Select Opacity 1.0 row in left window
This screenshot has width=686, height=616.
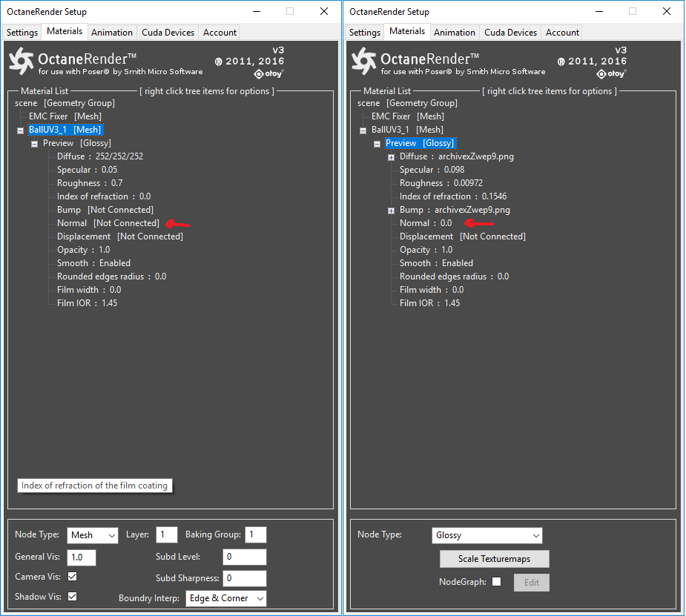pyautogui.click(x=84, y=250)
